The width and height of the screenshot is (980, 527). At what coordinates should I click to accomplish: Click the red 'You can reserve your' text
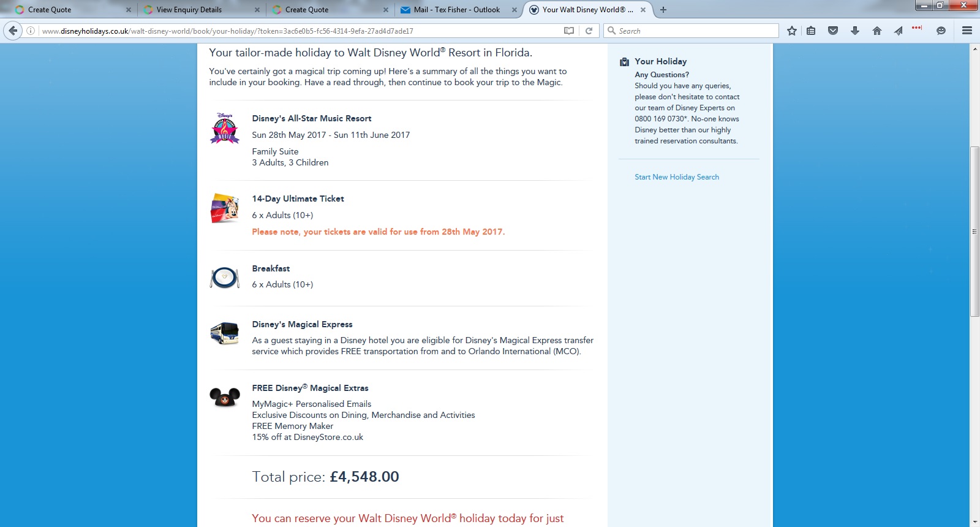pyautogui.click(x=408, y=518)
